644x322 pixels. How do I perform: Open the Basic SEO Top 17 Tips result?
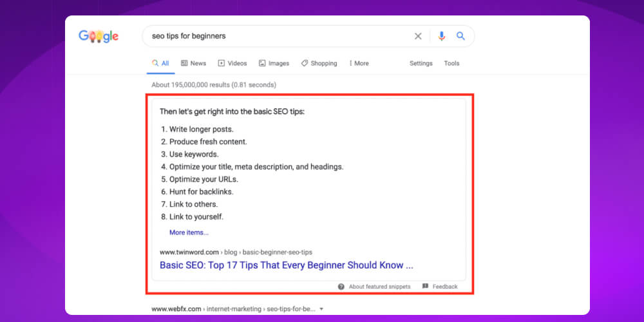[286, 265]
